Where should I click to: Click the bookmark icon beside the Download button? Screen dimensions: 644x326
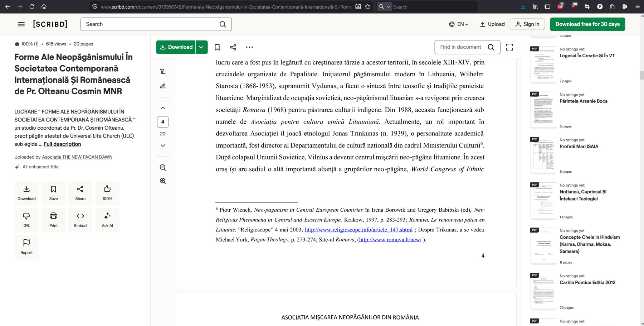[x=217, y=47]
